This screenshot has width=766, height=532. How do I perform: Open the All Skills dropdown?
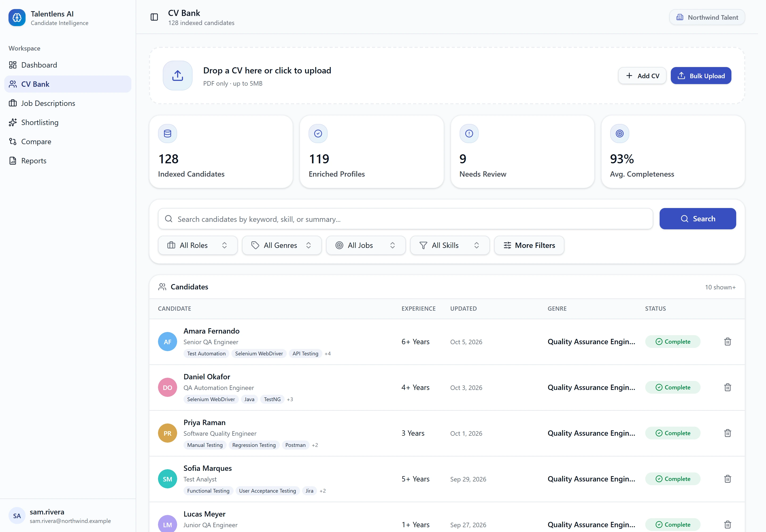pyautogui.click(x=450, y=245)
